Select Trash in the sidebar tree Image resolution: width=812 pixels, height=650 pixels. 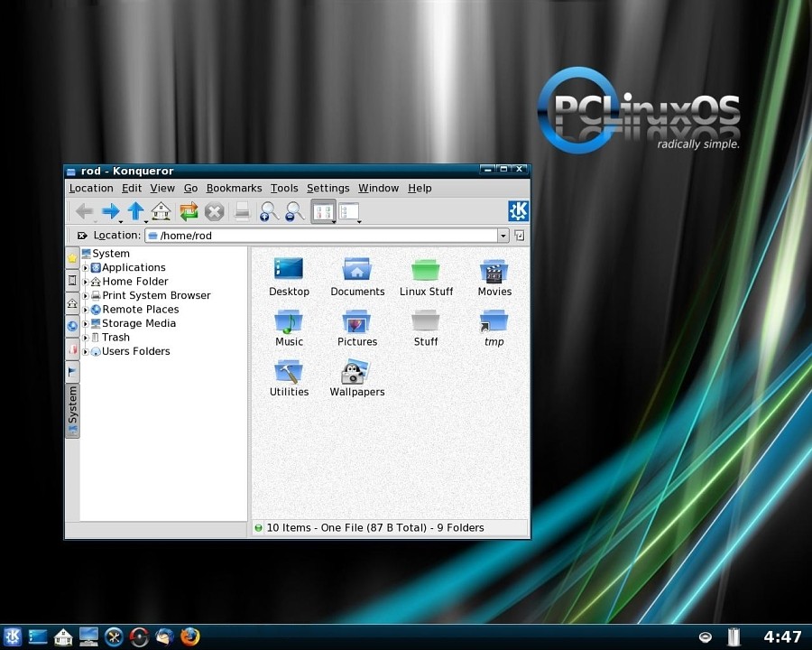110,338
